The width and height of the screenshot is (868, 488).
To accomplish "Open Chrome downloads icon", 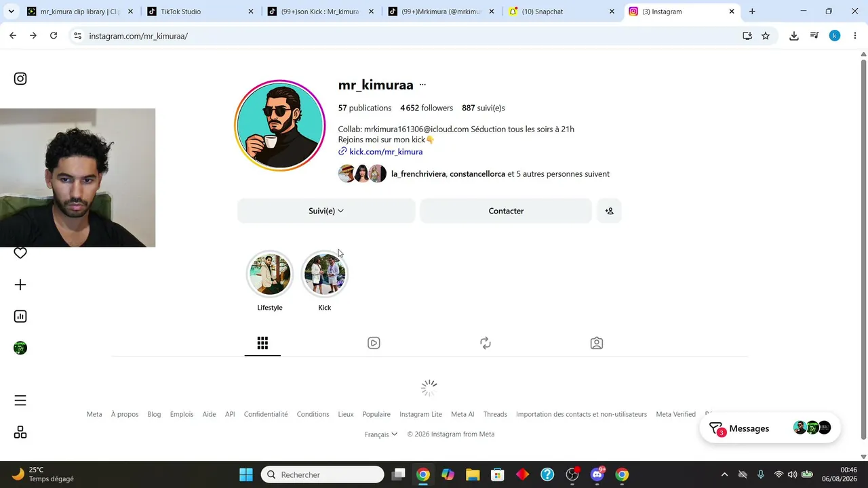I will pos(794,36).
